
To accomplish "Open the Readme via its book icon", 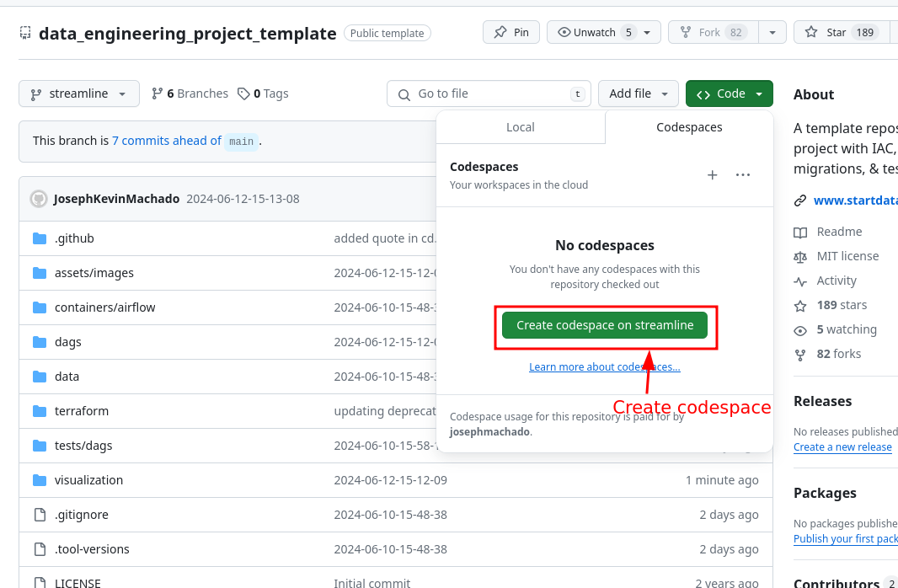I will pos(799,232).
